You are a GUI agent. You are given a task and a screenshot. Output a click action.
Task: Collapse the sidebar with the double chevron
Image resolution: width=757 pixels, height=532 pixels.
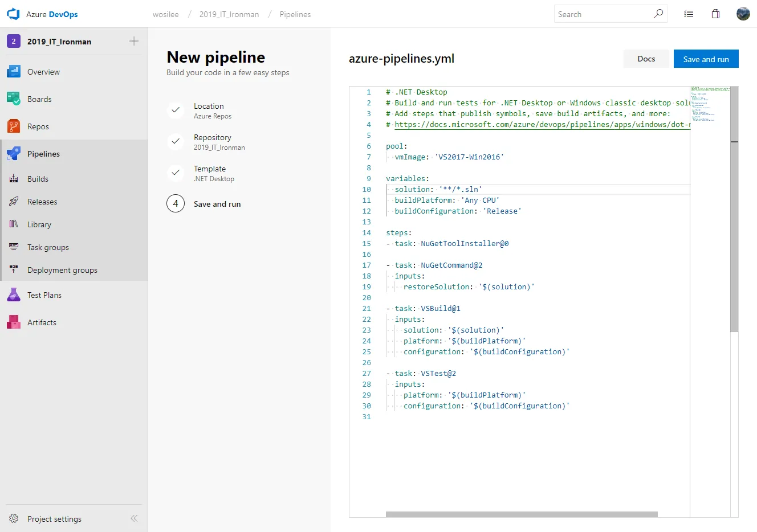pos(134,518)
